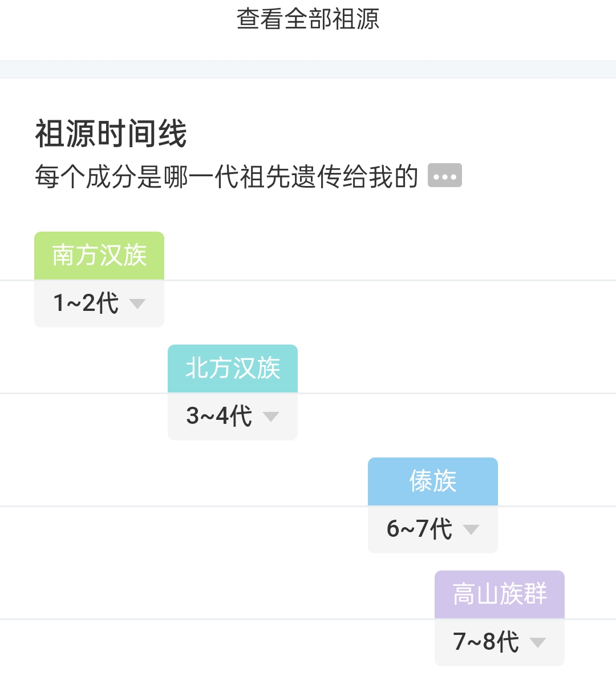
Task: Click the 每个成分是哪一代祖先遗传给我的 subtitle
Action: click(x=226, y=176)
